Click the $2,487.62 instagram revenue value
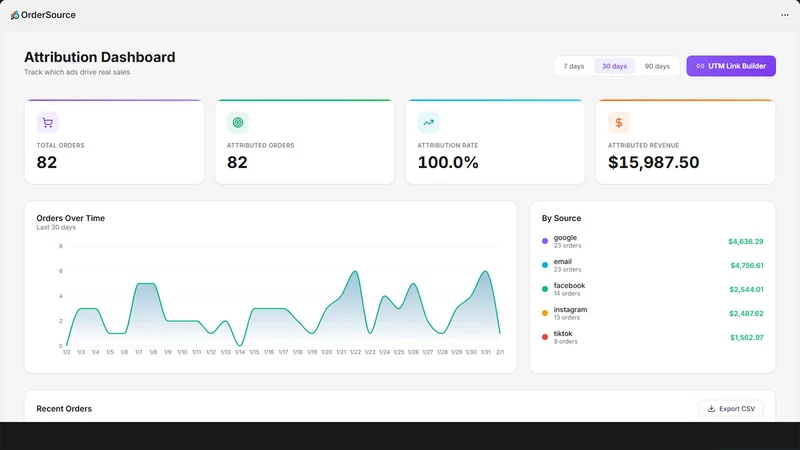The height and width of the screenshot is (450, 800). pyautogui.click(x=746, y=313)
